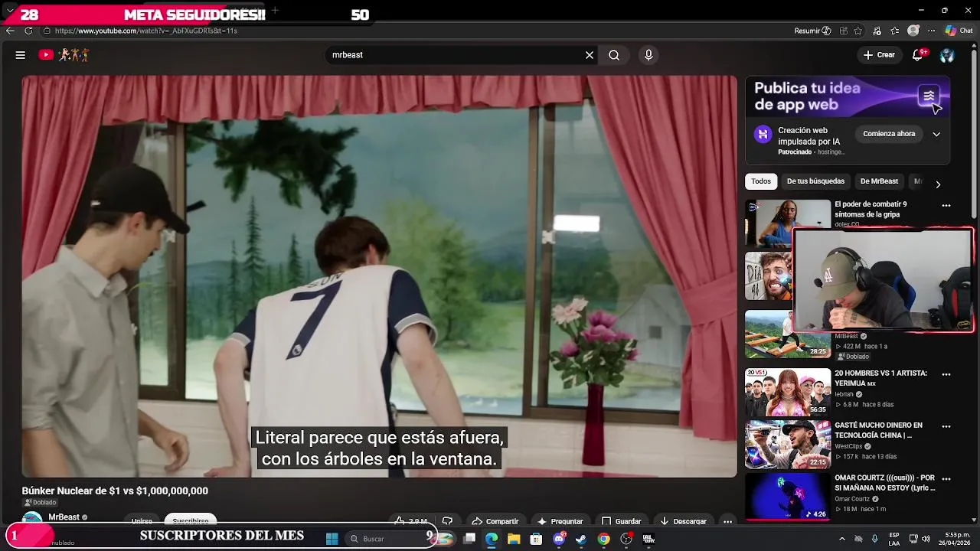Viewport: 980px width, 551px height.
Task: Like the video with thumbs up
Action: [x=410, y=520]
